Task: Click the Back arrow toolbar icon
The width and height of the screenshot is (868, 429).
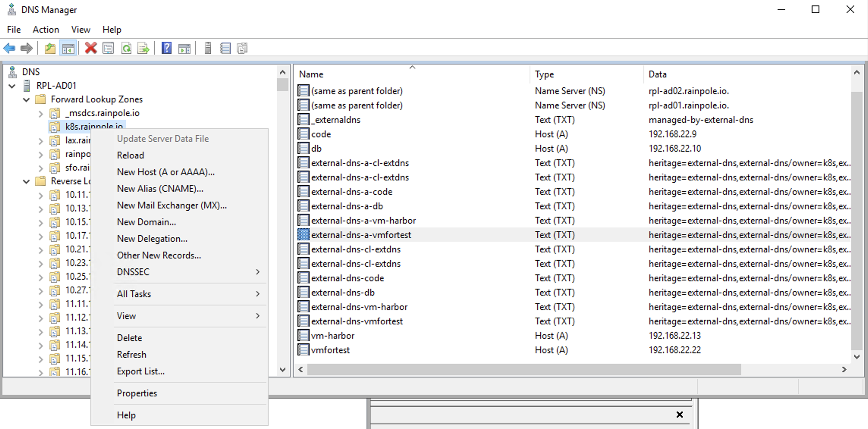Action: 9,48
